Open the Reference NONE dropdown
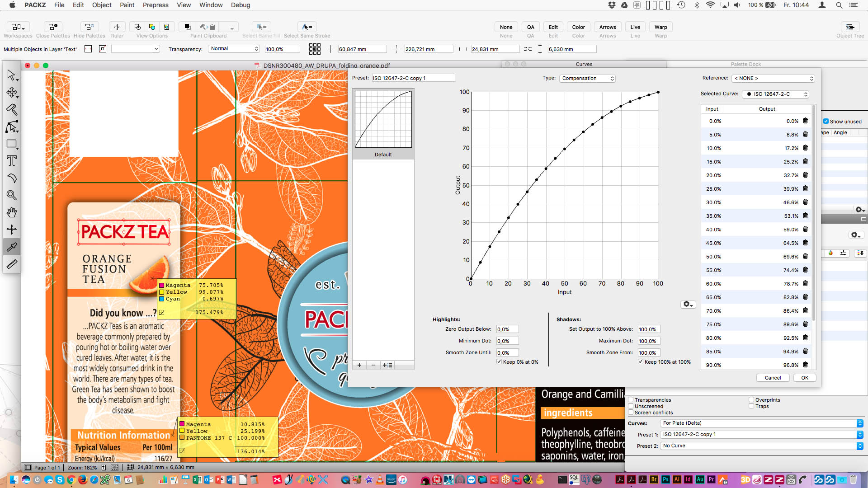The height and width of the screenshot is (488, 868). 773,78
